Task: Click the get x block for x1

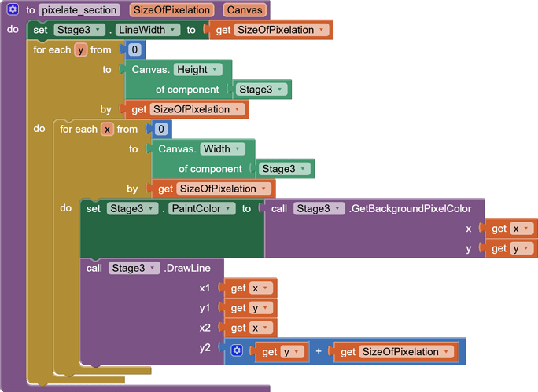Action: (x=249, y=288)
